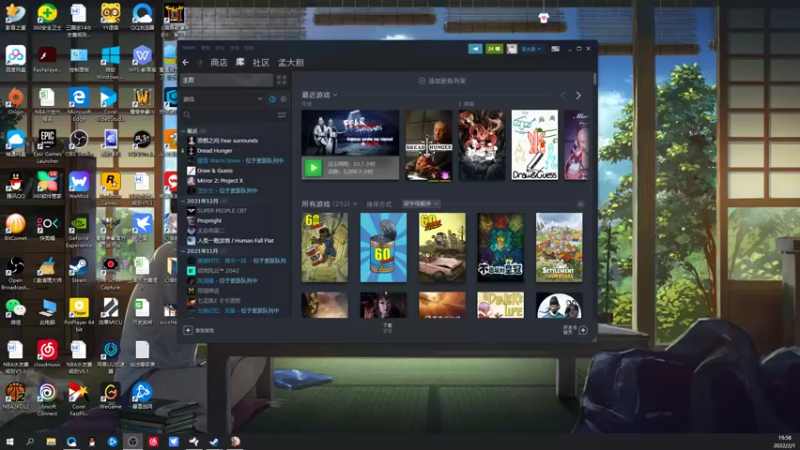This screenshot has width=800, height=450.
Task: Click Steam icon in the taskbar
Action: tap(214, 442)
